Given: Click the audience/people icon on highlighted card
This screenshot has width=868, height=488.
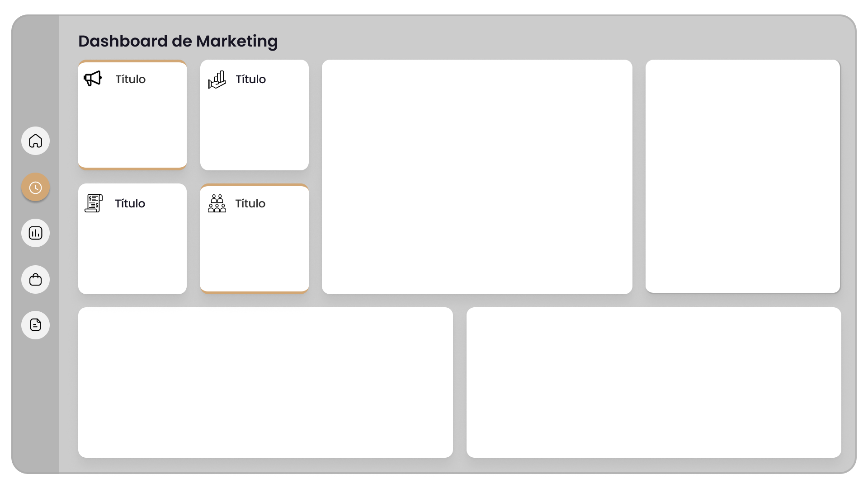Looking at the screenshot, I should 217,203.
